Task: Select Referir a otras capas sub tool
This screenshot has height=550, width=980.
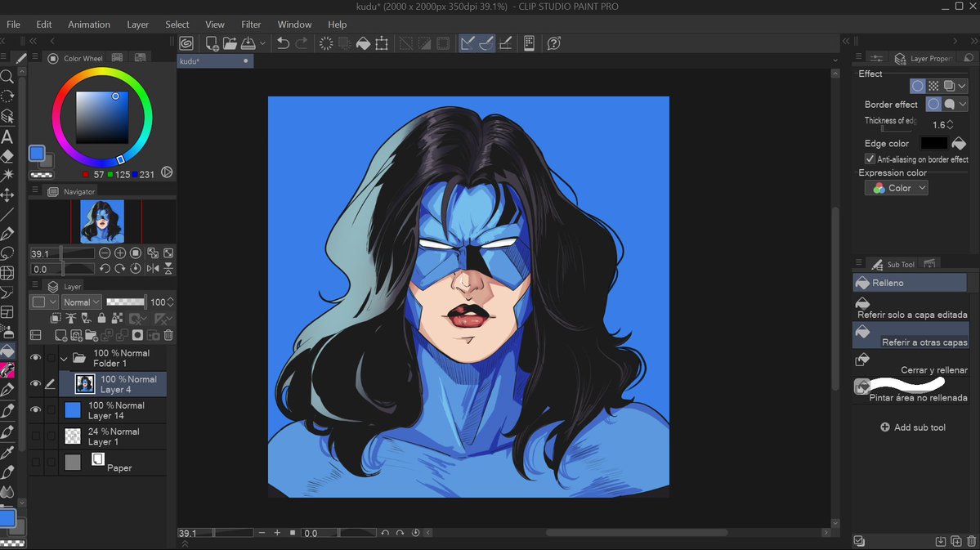Action: pos(911,335)
